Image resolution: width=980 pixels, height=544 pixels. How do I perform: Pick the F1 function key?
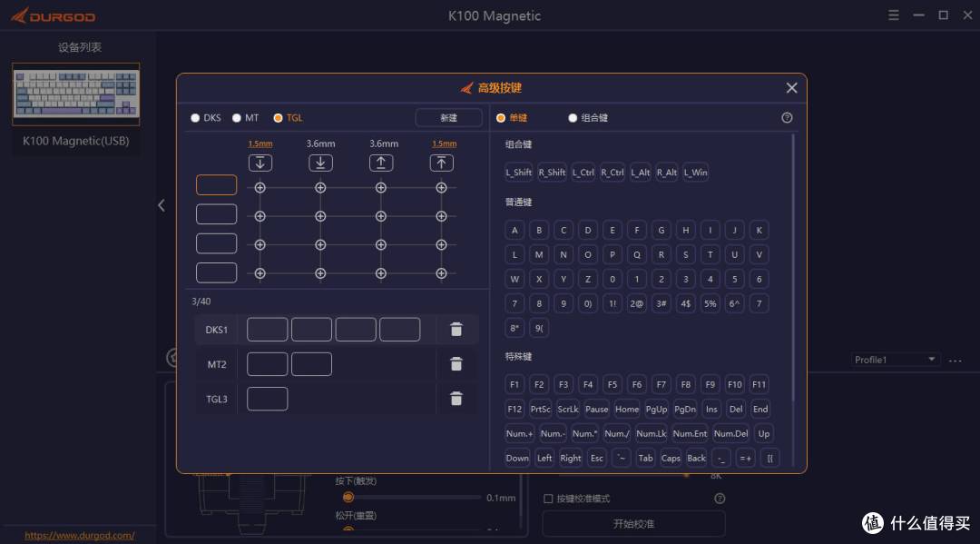coord(514,384)
